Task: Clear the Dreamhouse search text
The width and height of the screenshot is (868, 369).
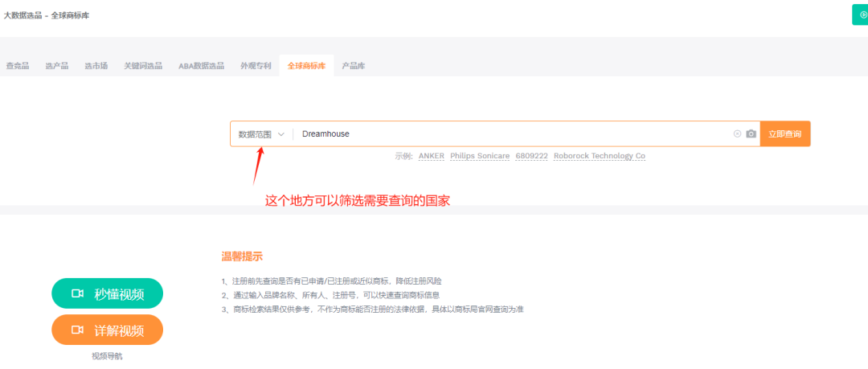Action: click(x=737, y=133)
